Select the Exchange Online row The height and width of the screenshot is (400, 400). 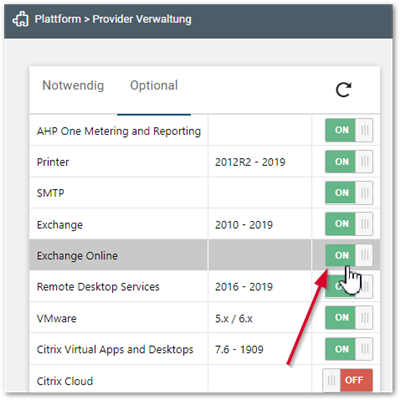pos(204,255)
